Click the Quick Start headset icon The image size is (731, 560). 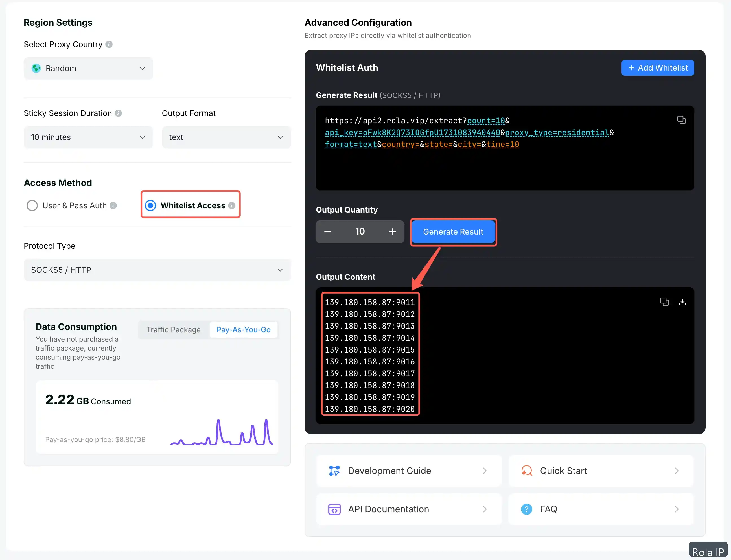coord(526,471)
